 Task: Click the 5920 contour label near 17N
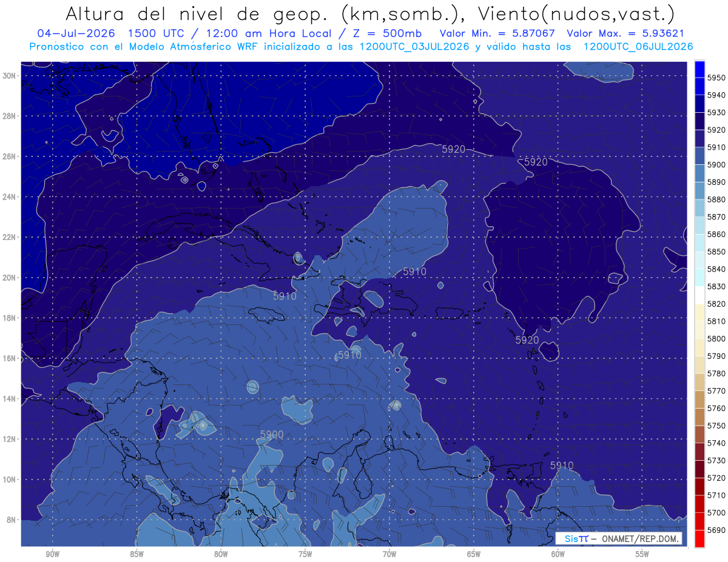527,340
